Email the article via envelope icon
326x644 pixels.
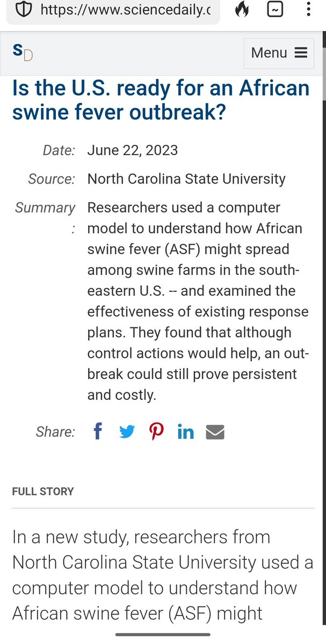tap(215, 431)
